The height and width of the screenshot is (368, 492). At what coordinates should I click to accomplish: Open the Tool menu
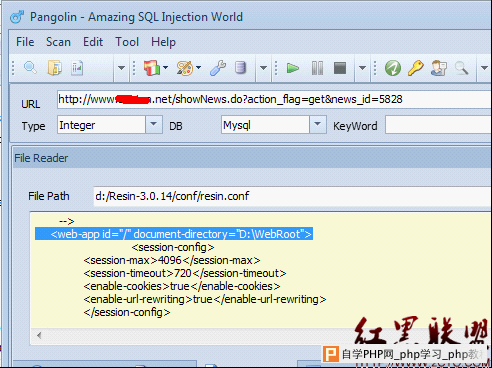(x=127, y=42)
